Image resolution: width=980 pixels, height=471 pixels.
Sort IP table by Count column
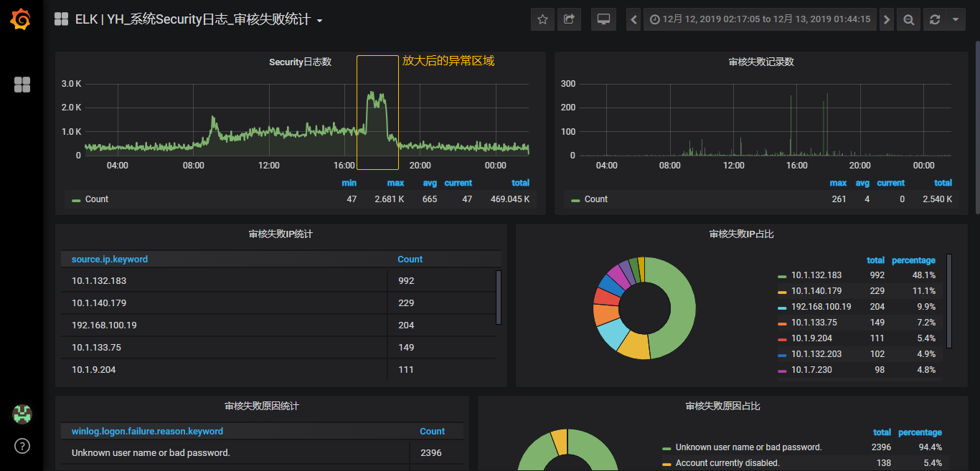[410, 260]
